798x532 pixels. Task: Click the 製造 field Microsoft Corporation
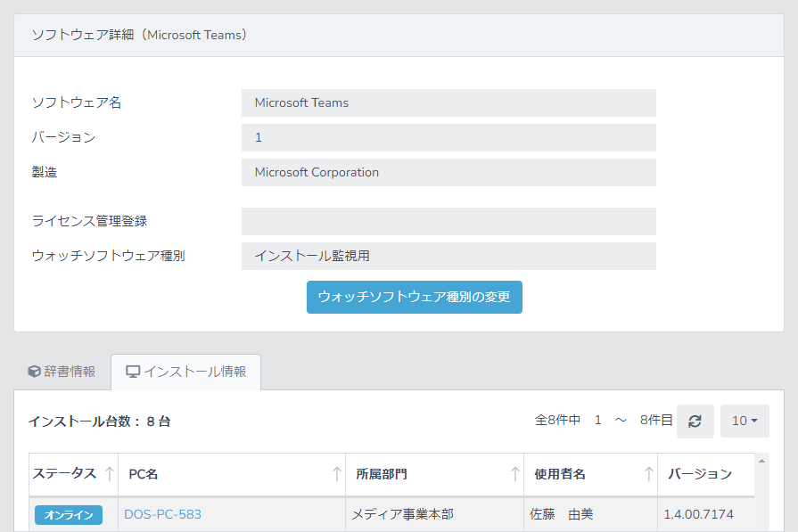(x=448, y=172)
